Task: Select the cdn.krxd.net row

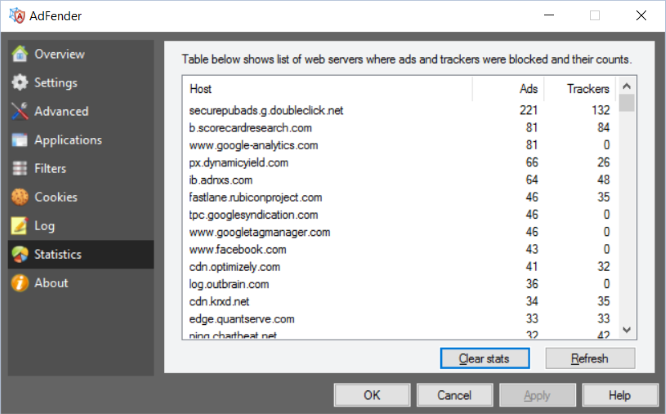Action: coord(399,302)
